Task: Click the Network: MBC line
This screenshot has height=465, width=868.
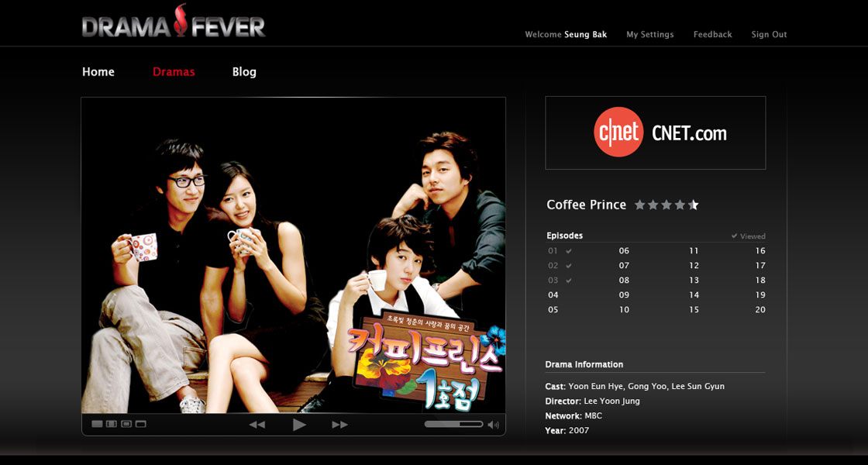Action: click(x=573, y=415)
